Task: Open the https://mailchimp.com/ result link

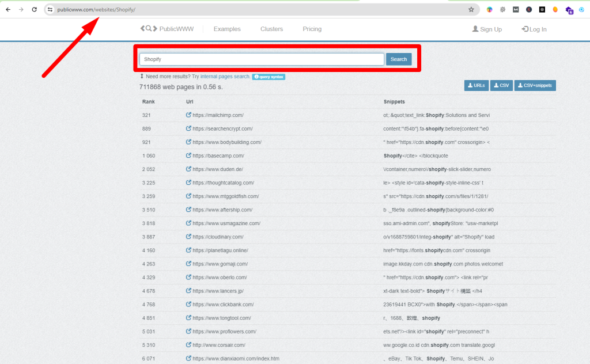Action: [x=218, y=115]
